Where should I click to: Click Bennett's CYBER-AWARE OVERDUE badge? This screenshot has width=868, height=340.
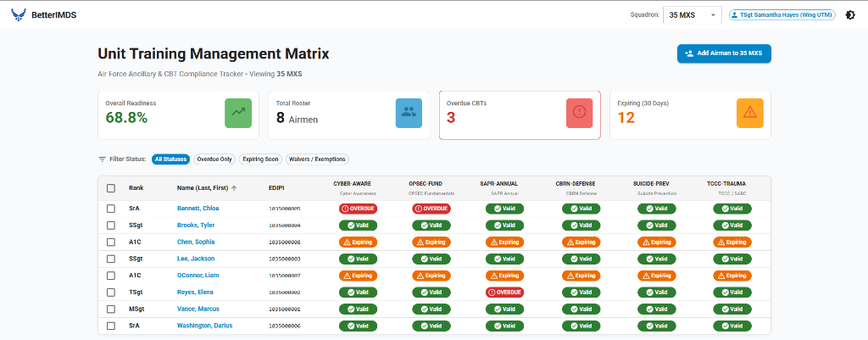(358, 209)
